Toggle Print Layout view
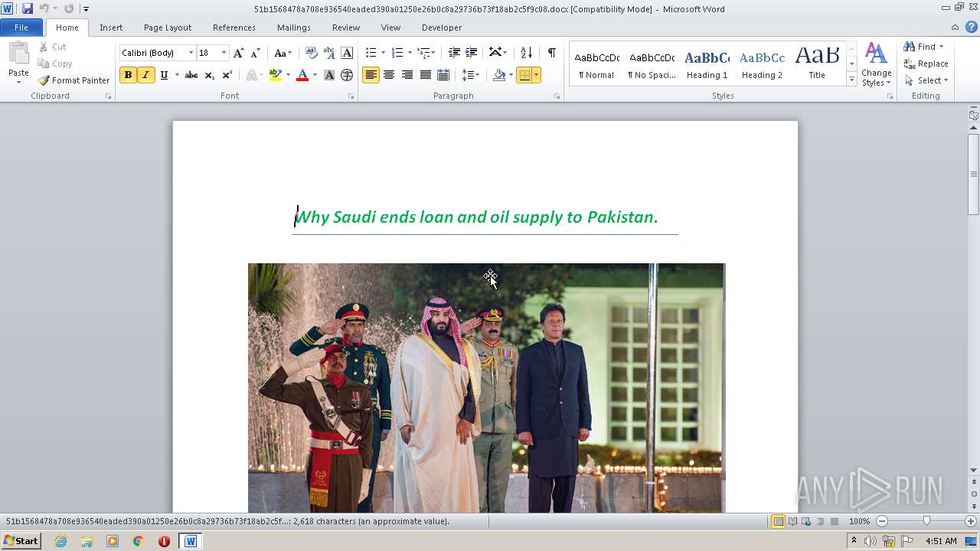Screen dimensions: 980x551 778,521
